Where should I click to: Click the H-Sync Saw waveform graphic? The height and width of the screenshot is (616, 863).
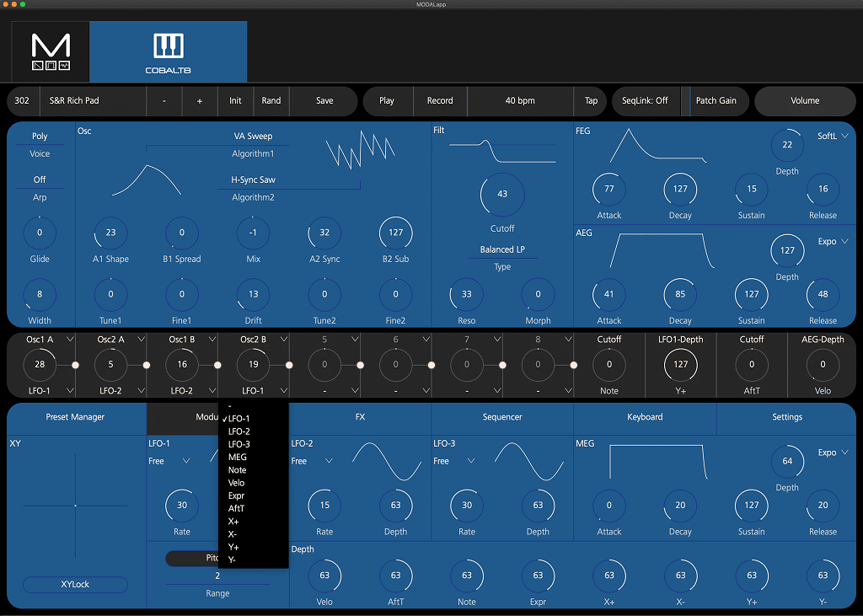point(360,148)
